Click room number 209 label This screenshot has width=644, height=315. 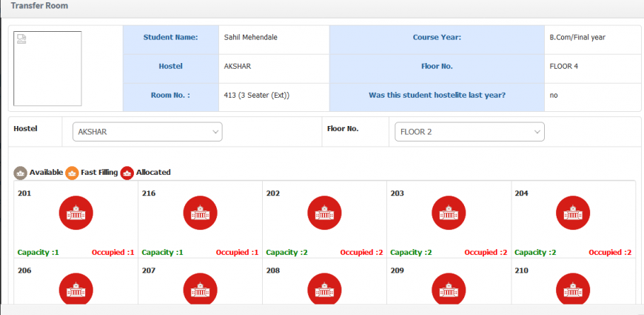click(397, 271)
